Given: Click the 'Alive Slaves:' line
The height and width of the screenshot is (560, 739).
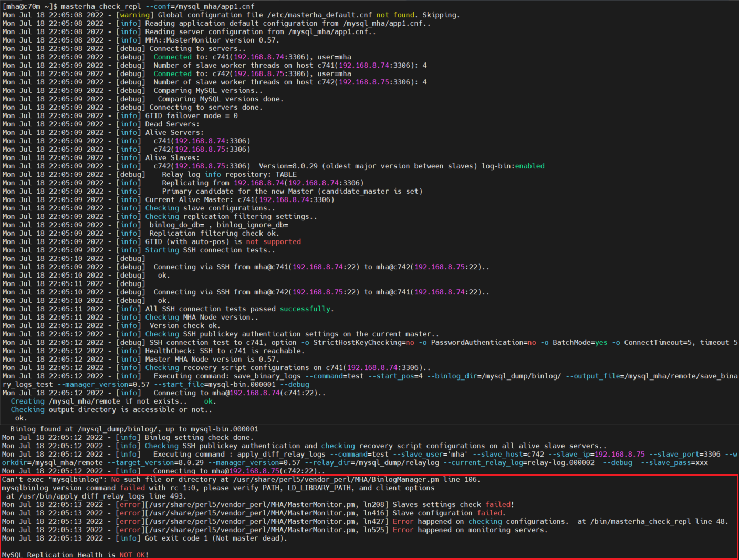Looking at the screenshot, I should (172, 157).
